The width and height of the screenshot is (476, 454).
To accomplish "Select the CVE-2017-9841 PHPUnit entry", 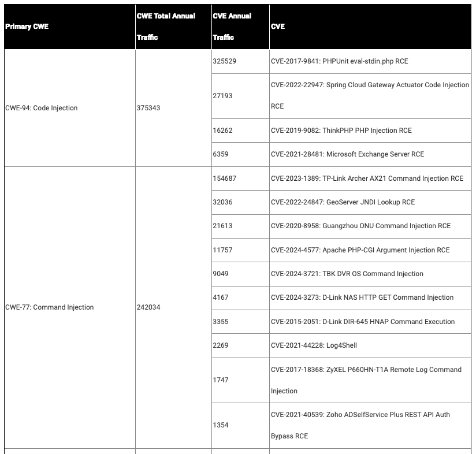I will click(339, 61).
